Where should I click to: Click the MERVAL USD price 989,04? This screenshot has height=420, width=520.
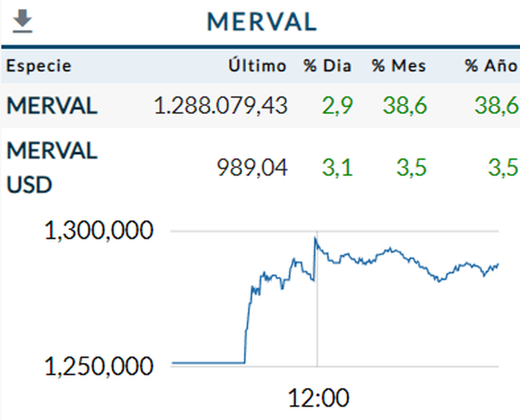click(252, 168)
